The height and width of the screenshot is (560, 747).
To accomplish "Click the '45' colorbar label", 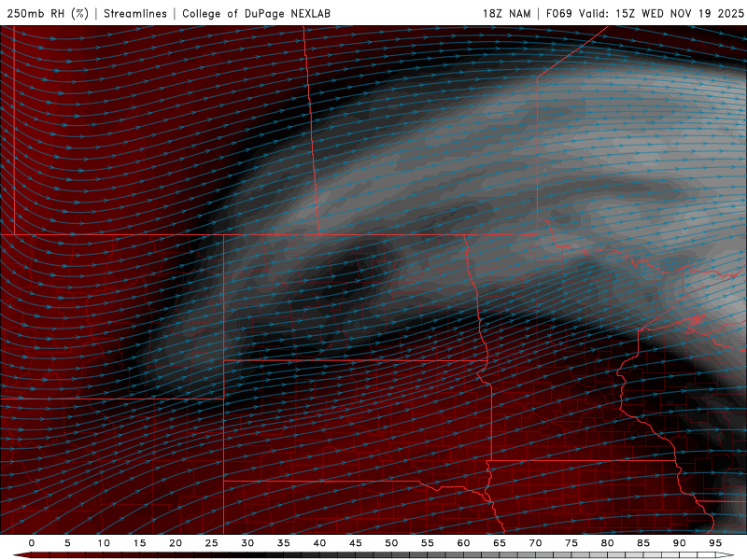I will coord(356,543).
